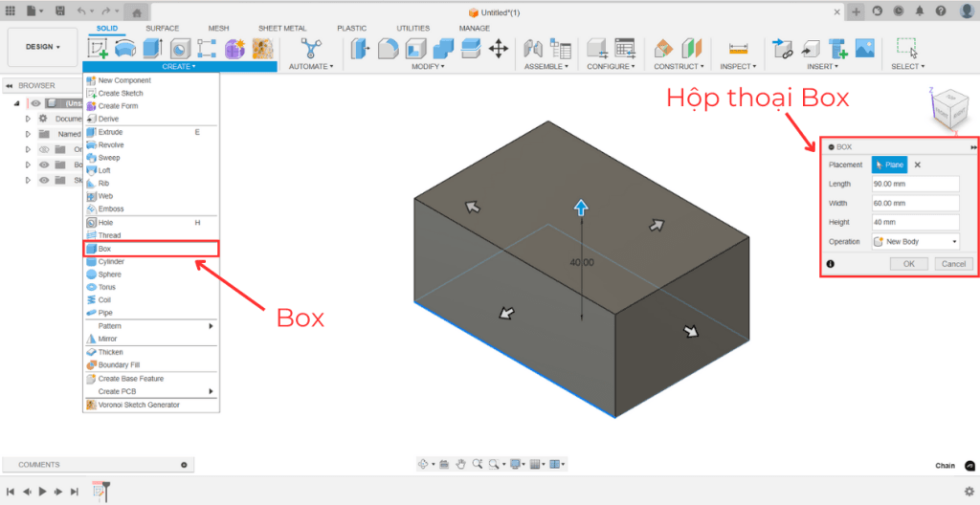Click the notifications bell icon
980x505 pixels.
919,11
